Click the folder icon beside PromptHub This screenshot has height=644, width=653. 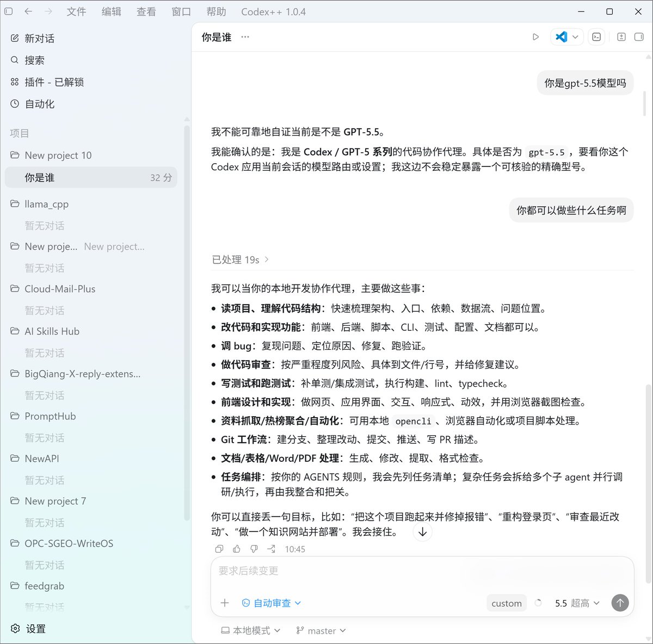[15, 416]
